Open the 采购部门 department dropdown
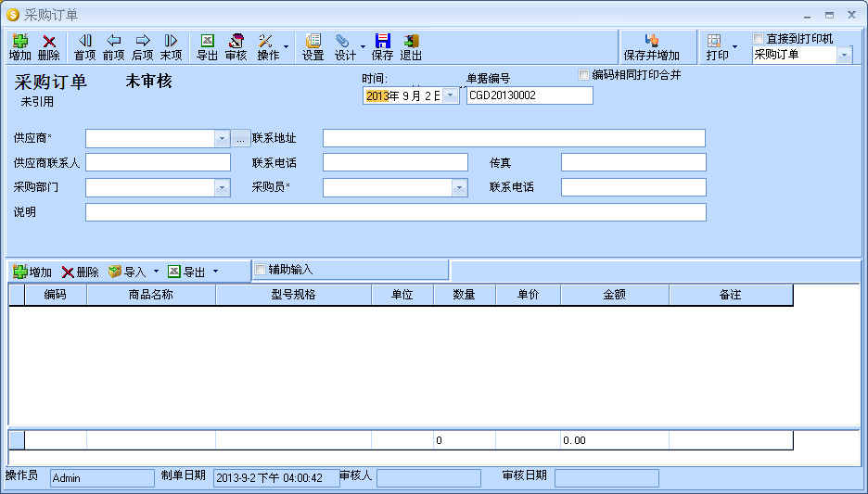This screenshot has height=494, width=868. tap(222, 187)
